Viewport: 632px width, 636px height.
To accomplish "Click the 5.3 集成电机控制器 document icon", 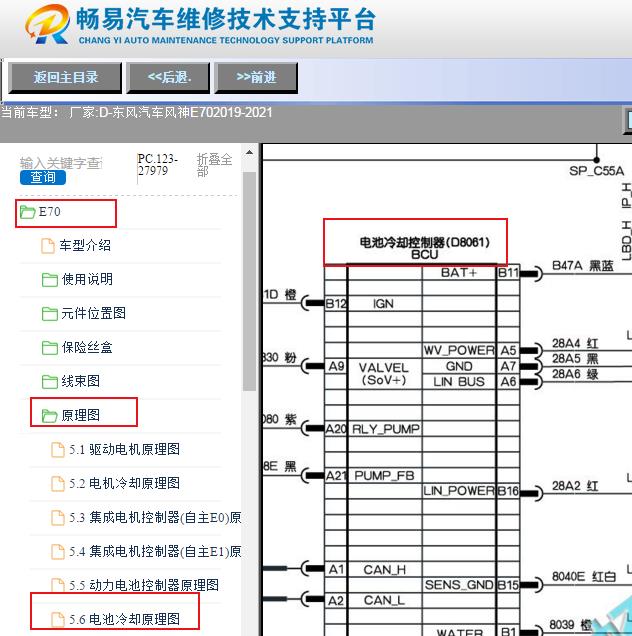I will pyautogui.click(x=58, y=518).
